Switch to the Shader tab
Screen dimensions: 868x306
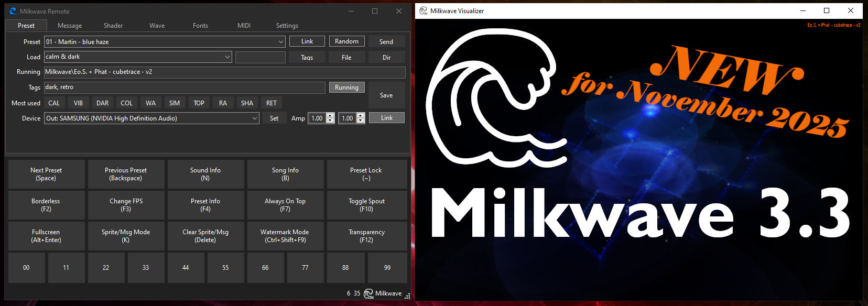[113, 26]
